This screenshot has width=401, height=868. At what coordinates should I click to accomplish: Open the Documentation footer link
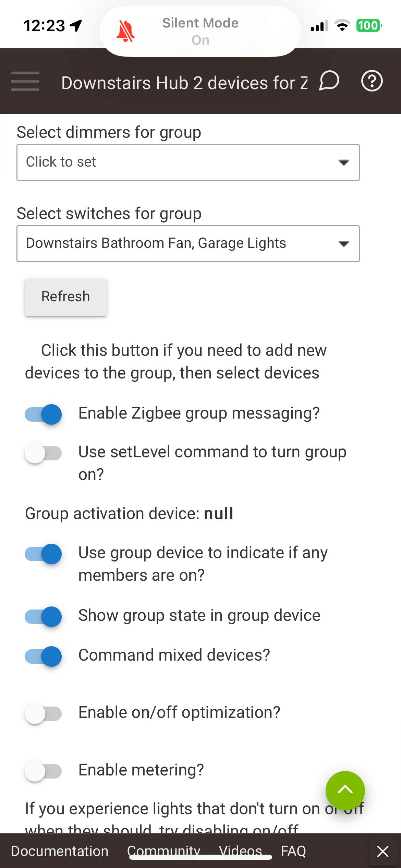tap(60, 851)
